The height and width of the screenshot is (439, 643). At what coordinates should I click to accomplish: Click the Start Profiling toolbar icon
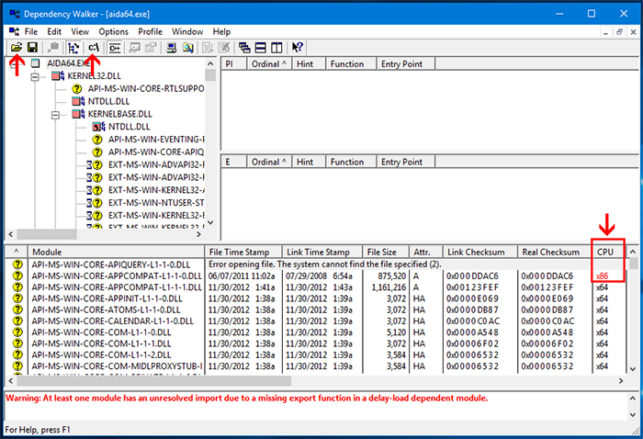click(207, 48)
